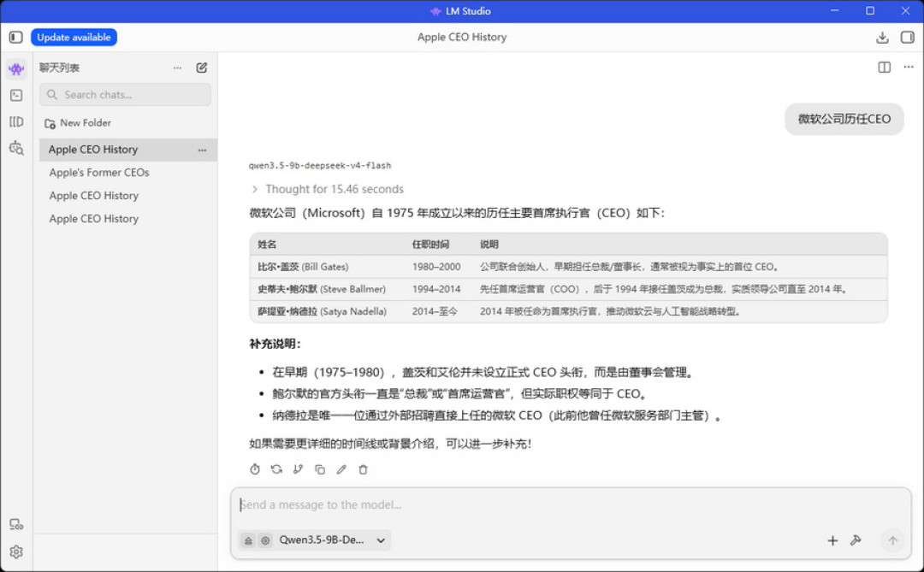924x572 pixels.
Task: Click the 聊天列表 panel heading
Action: pyautogui.click(x=59, y=68)
